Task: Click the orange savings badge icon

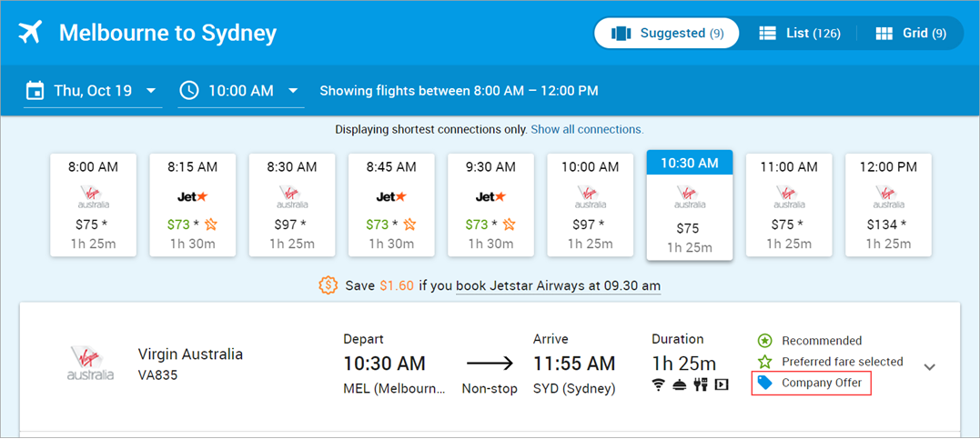Action: pos(328,285)
